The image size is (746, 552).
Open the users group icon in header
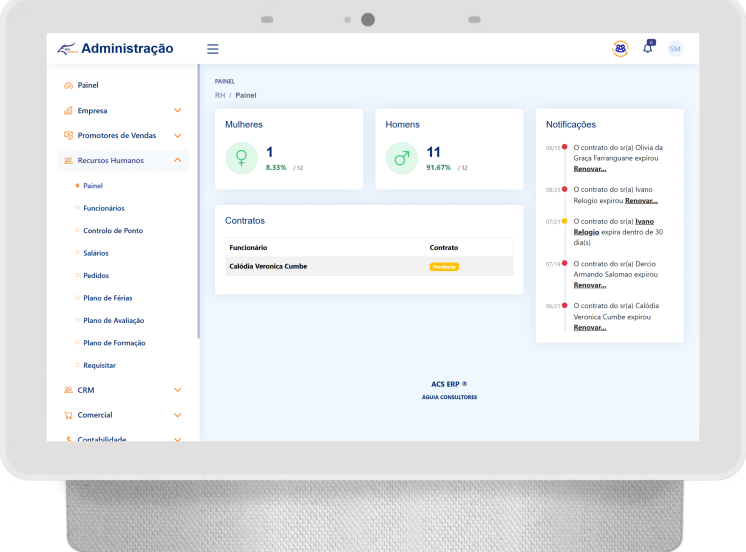click(620, 49)
